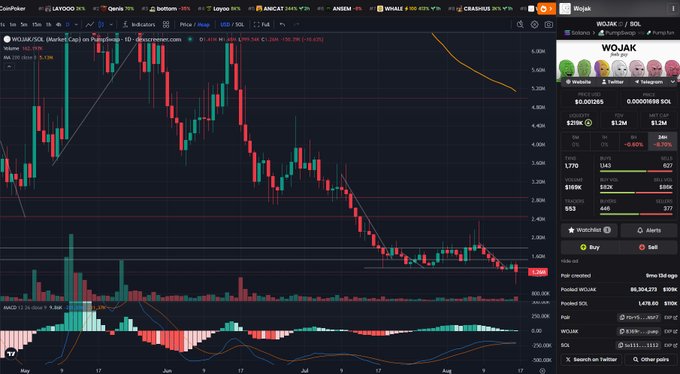Select the 1H stats period

[604, 141]
